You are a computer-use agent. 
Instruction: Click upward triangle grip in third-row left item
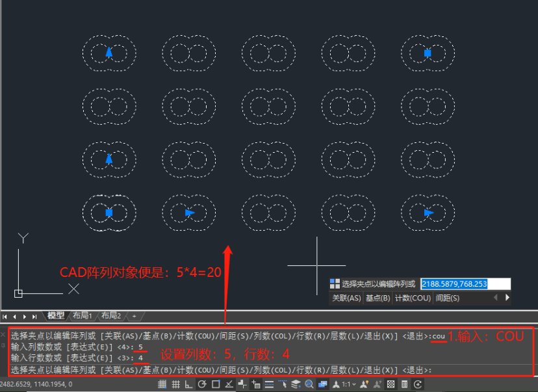coord(109,159)
